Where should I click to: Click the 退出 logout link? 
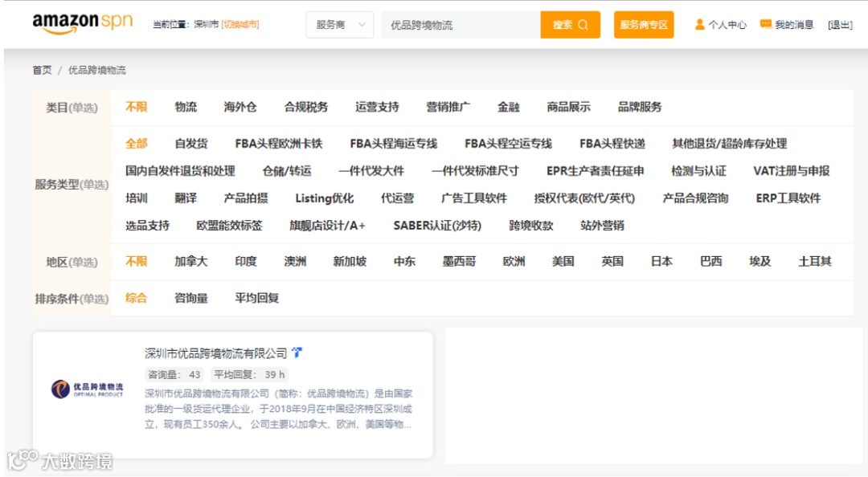pos(841,25)
